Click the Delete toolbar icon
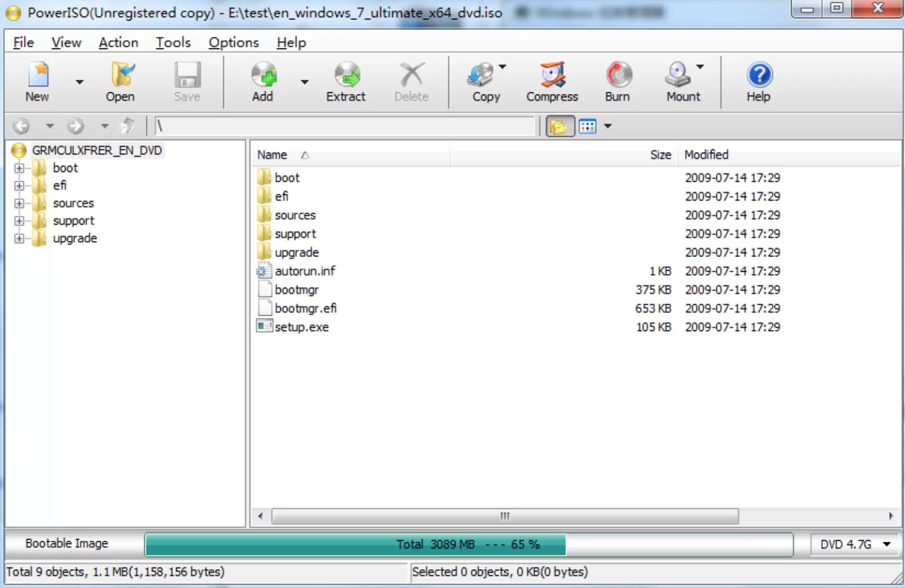Viewport: 905px width, 588px height. click(411, 75)
